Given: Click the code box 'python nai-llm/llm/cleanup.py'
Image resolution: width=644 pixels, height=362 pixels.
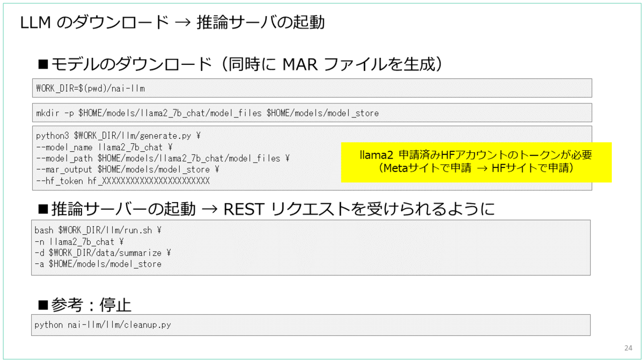Looking at the screenshot, I should (x=311, y=325).
